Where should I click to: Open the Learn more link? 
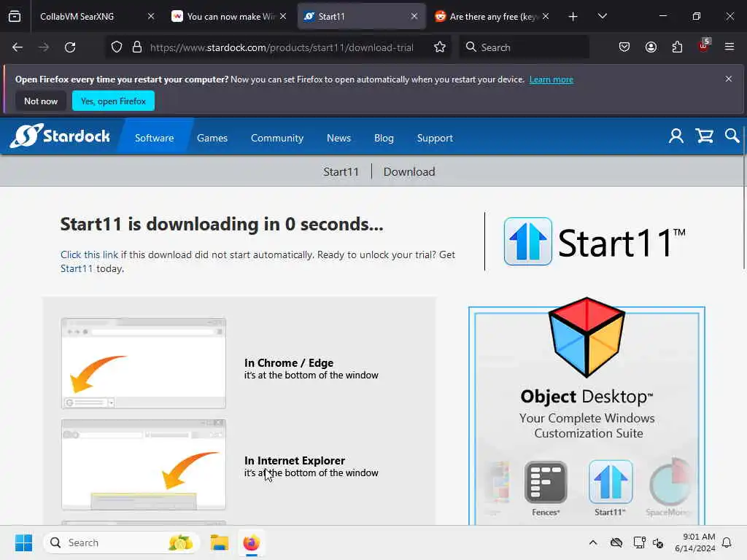[551, 79]
